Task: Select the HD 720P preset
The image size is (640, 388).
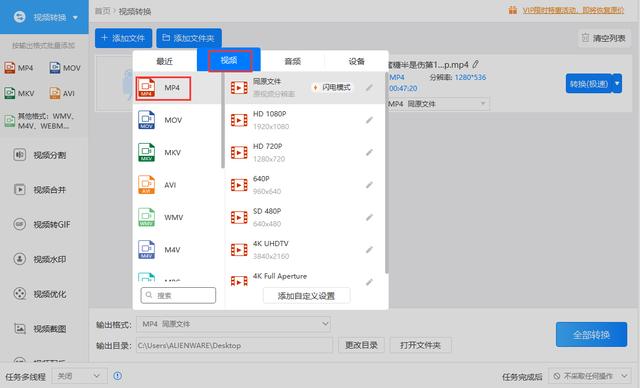Action: pos(305,153)
